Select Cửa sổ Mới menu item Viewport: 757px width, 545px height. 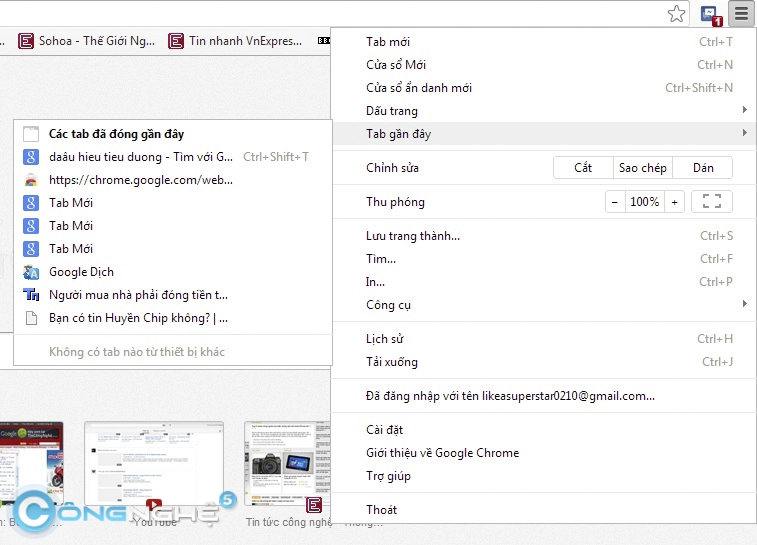pos(544,65)
